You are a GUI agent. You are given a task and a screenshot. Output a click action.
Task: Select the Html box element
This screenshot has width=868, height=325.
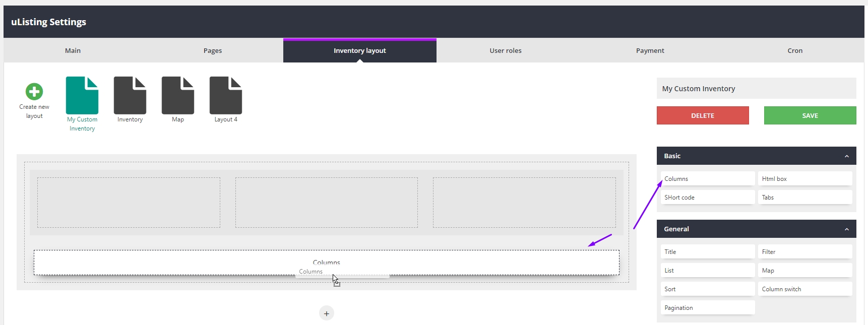click(804, 179)
